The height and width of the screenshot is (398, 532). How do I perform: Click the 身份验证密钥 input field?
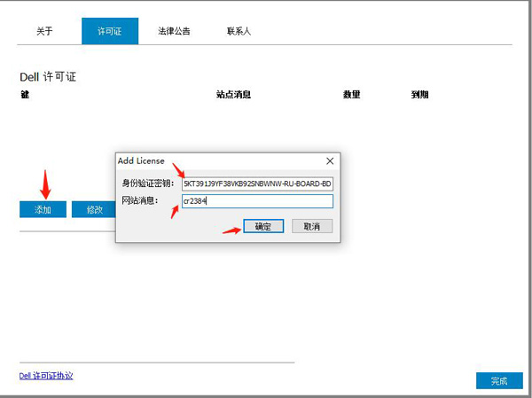257,183
